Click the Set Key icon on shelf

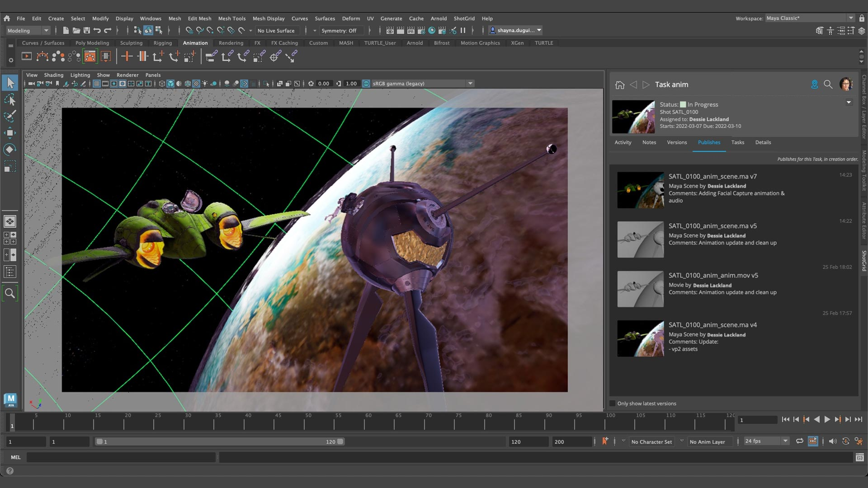tap(127, 56)
